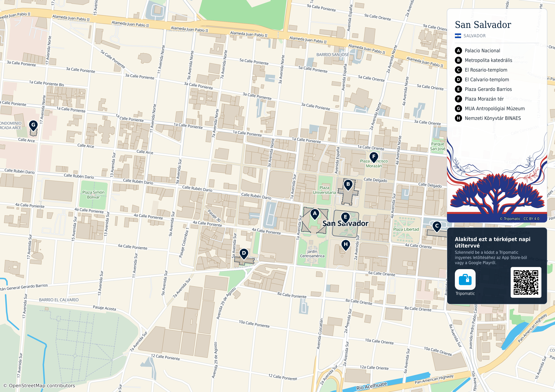Select 'El Calvario-templom' legend entry
This screenshot has height=392, width=555.
(x=487, y=80)
